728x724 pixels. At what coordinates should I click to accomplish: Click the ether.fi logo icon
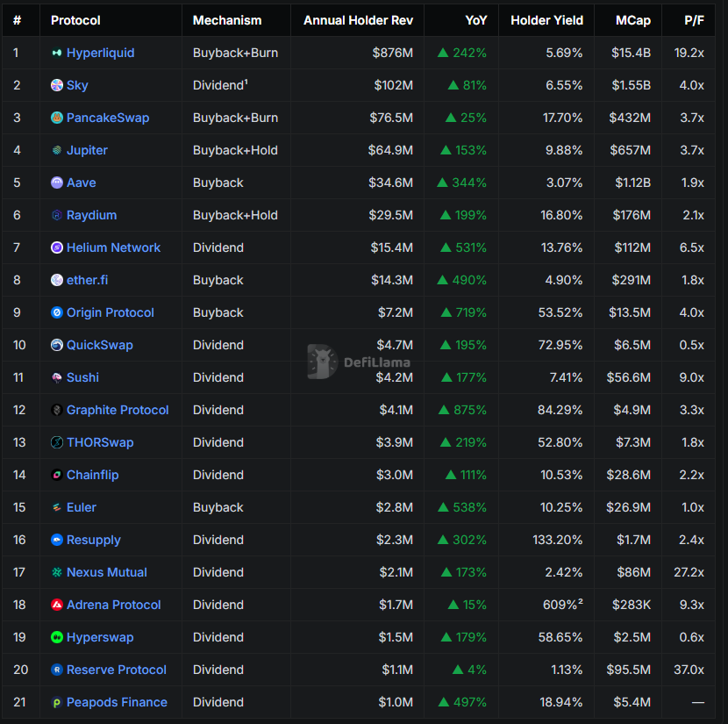click(57, 280)
